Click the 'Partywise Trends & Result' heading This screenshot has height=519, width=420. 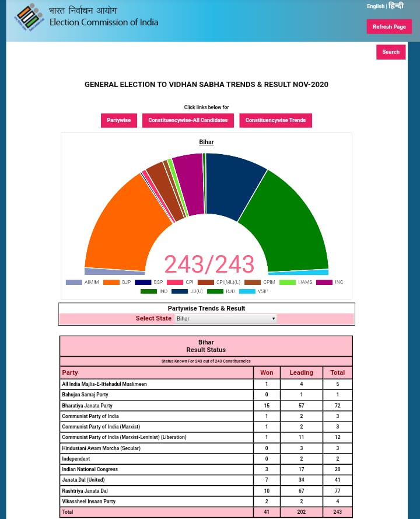206,308
